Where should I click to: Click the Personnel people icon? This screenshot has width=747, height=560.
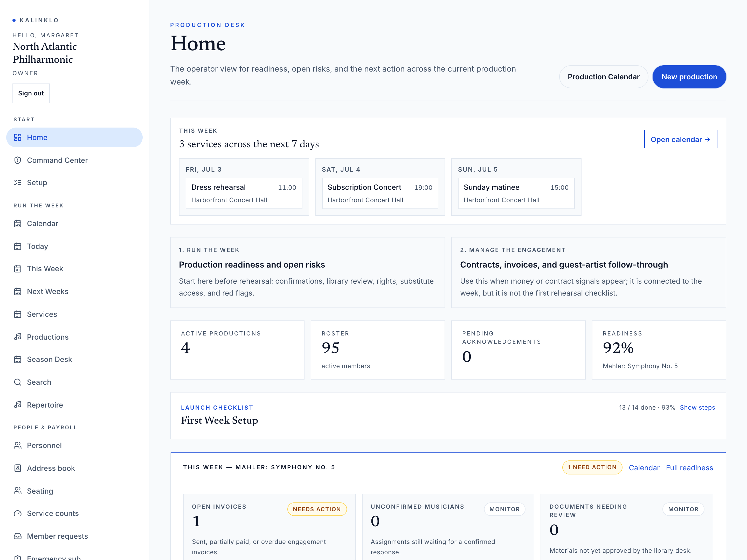18,446
